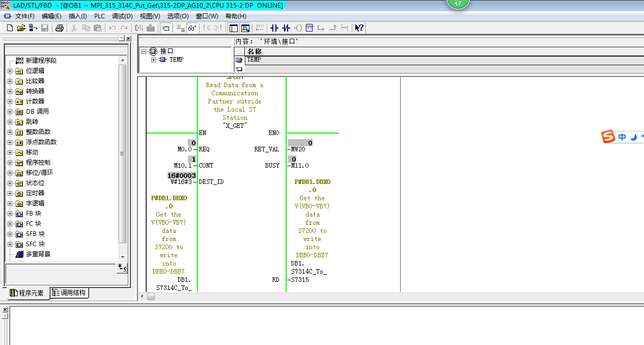This screenshot has width=644, height=345.
Task: Select the FB 块 tree item
Action: tap(34, 214)
